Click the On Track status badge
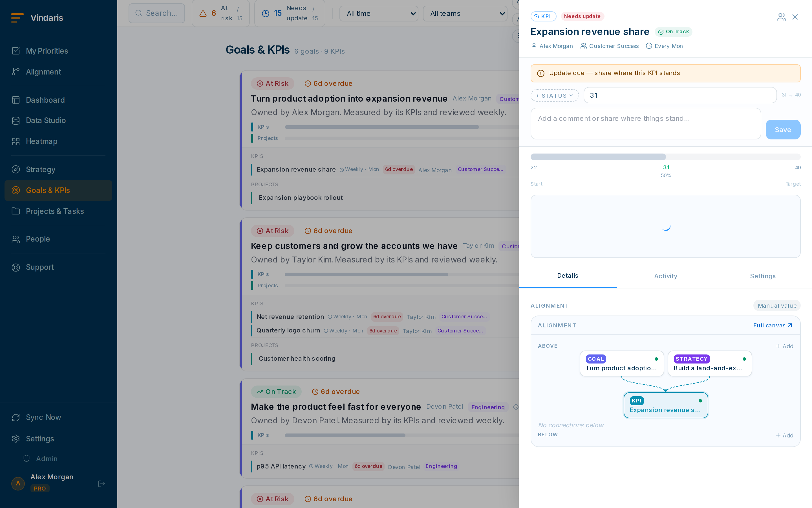 click(673, 32)
